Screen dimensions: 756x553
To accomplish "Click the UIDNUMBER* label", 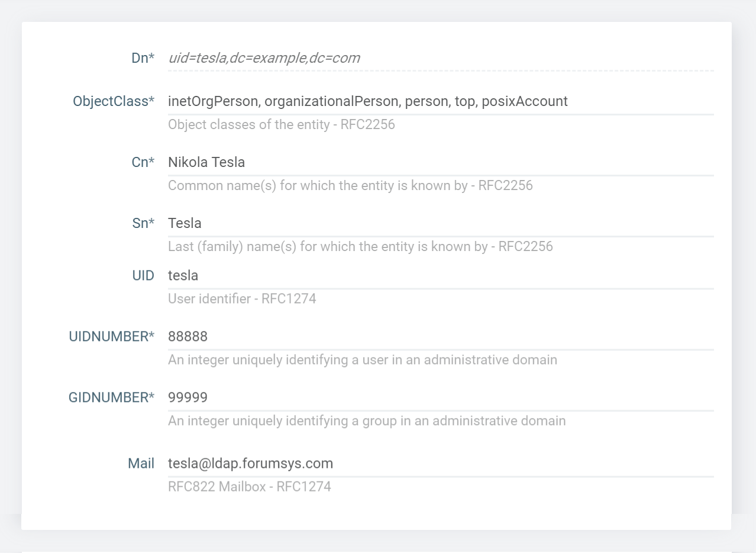I will 111,336.
